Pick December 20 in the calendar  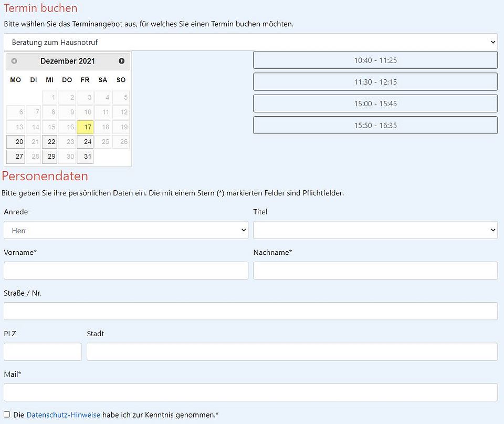pos(16,142)
